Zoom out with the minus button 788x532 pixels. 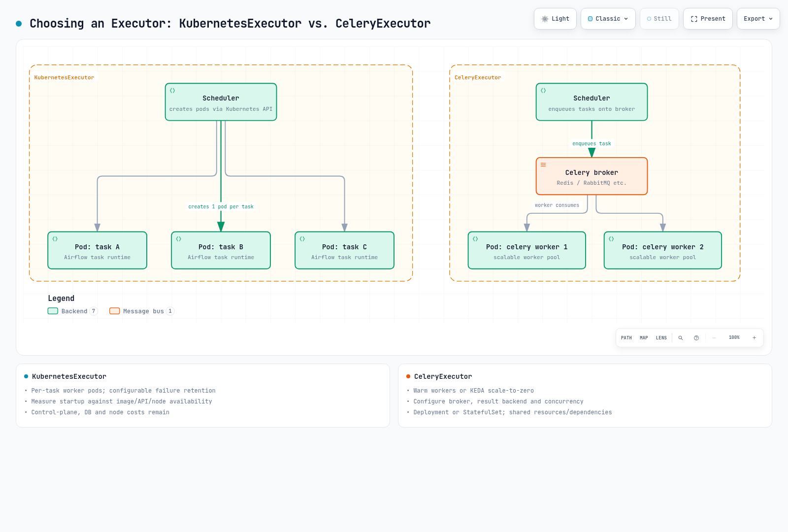pos(714,338)
